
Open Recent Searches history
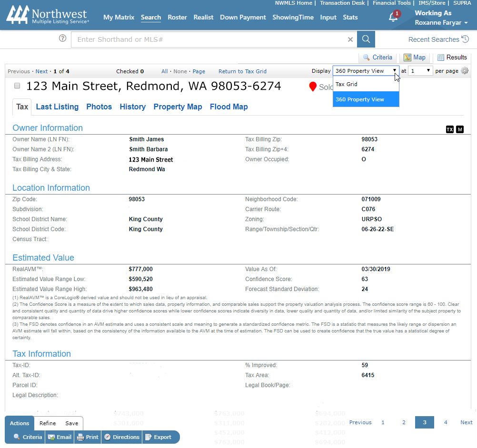click(x=438, y=39)
